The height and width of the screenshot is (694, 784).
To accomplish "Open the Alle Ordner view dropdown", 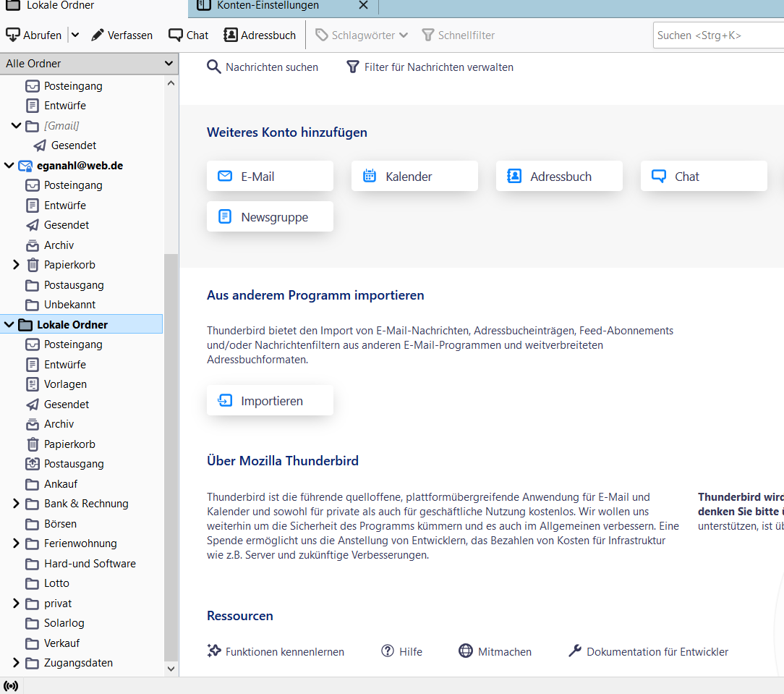I will (88, 64).
